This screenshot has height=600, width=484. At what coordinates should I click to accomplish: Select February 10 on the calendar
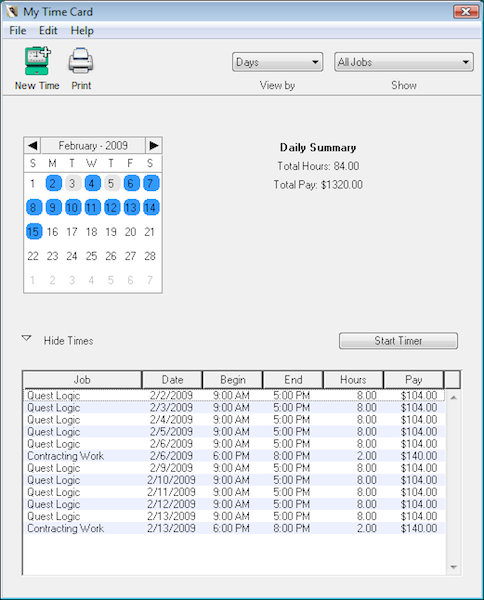[x=72, y=208]
